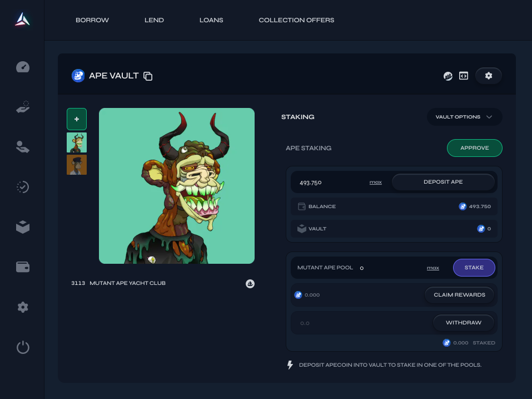Click max link in Mutant Ape Pool row
Screen dimensions: 532x399
[x=433, y=268]
